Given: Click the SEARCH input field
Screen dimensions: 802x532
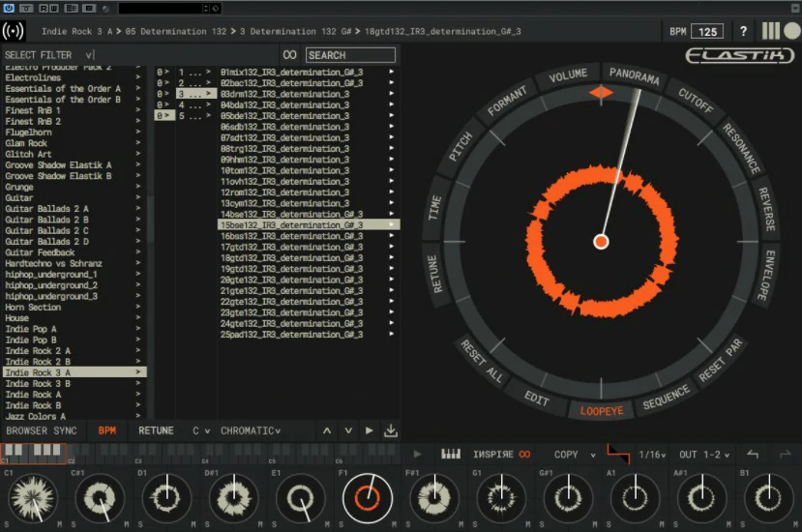Looking at the screenshot, I should click(x=350, y=55).
